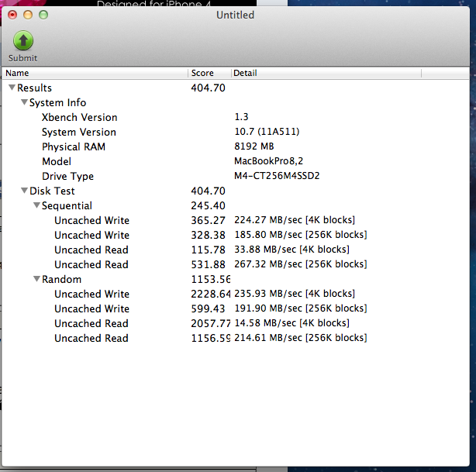
Task: Click detail text 214.61 MB/sec [256K blocks]
Action: tap(301, 338)
